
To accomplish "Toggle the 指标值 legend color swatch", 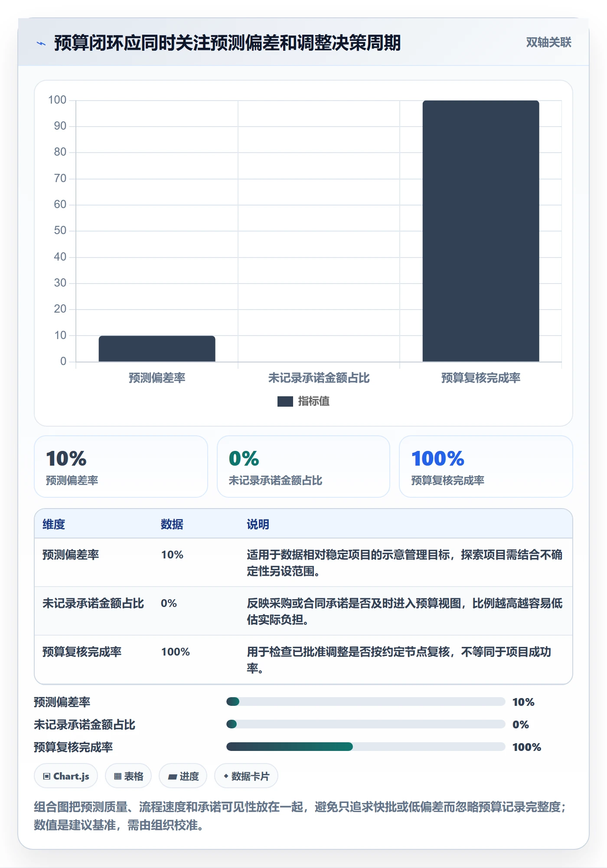I will [285, 401].
